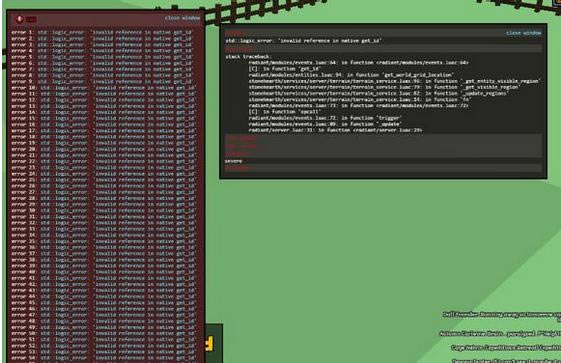Image resolution: width=561 pixels, height=363 pixels.
Task: Open error 15 details
Action: [103, 118]
